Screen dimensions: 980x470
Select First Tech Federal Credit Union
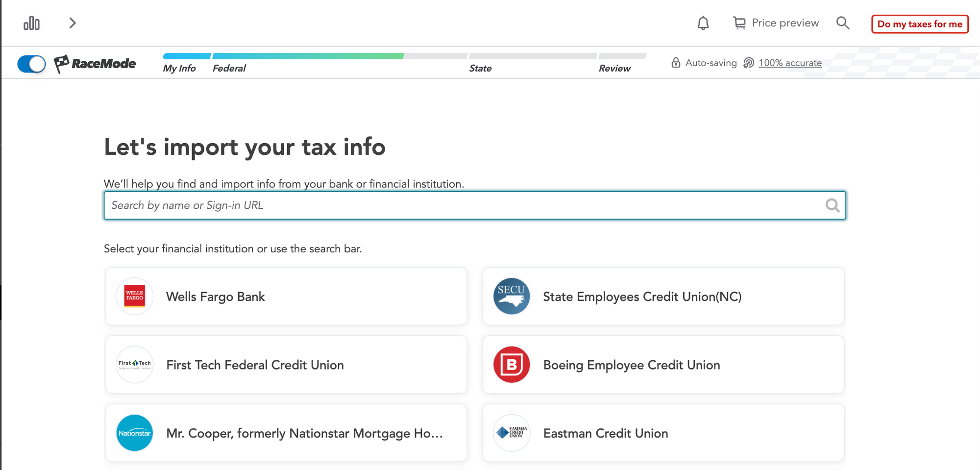286,365
